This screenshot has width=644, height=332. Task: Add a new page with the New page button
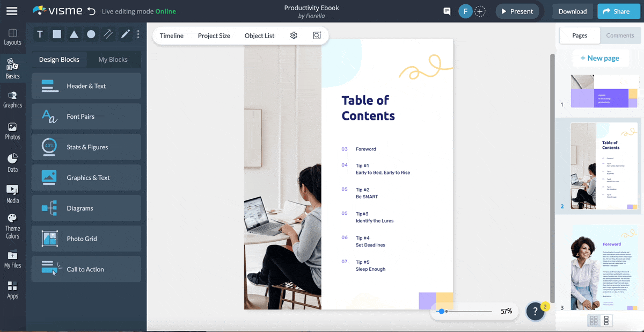coord(601,57)
